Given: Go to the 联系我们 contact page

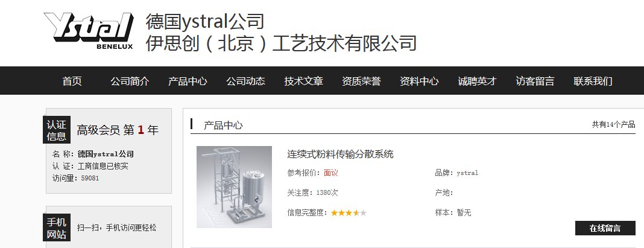Looking at the screenshot, I should (593, 81).
